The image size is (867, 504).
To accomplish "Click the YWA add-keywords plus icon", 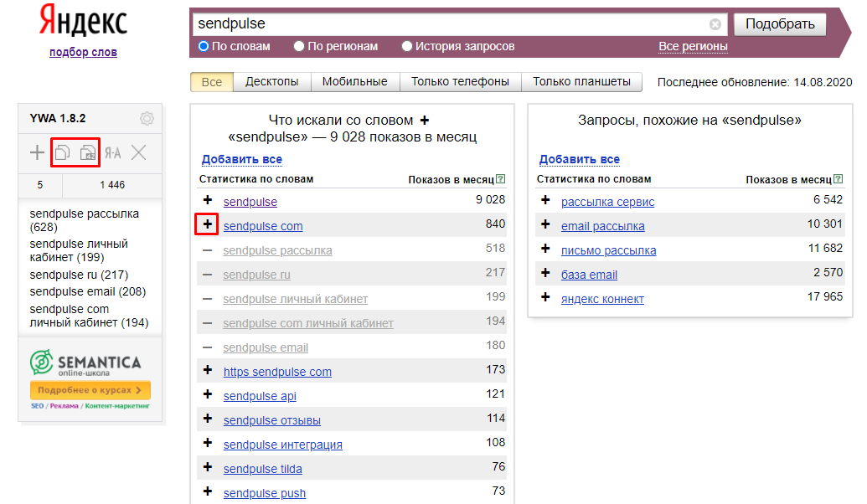I will point(37,152).
